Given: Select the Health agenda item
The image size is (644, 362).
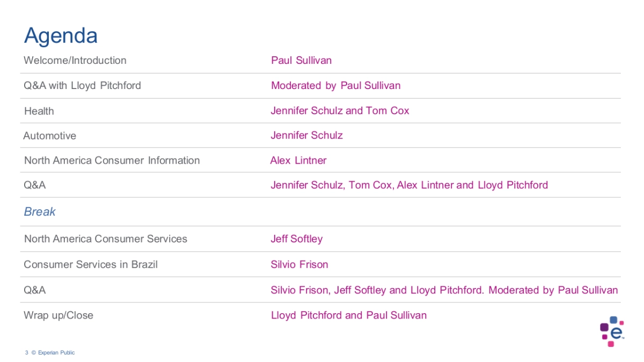Looking at the screenshot, I should tap(39, 111).
